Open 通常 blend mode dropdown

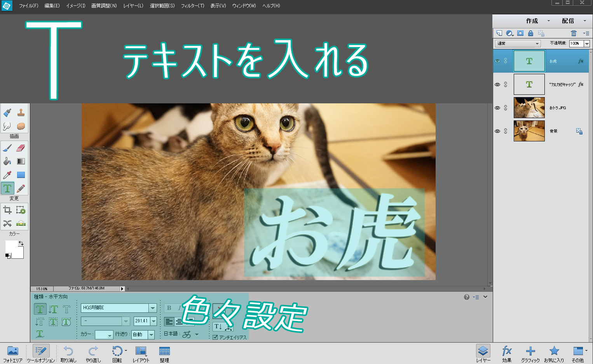pyautogui.click(x=518, y=44)
